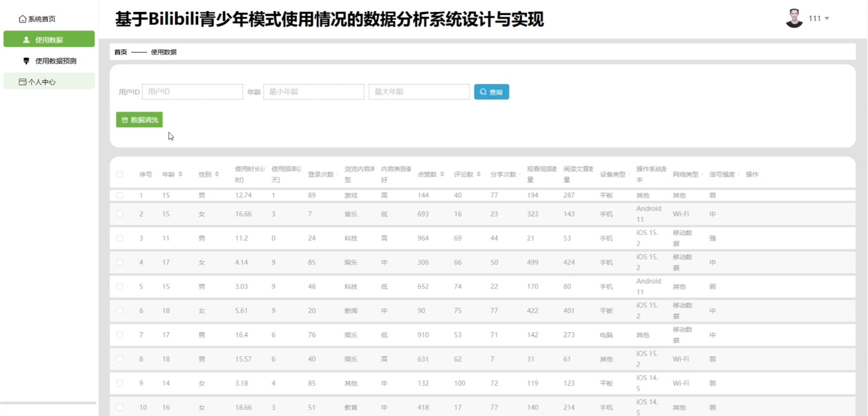The width and height of the screenshot is (868, 416).
Task: Sort by 评论数 column arrows
Action: pos(478,174)
